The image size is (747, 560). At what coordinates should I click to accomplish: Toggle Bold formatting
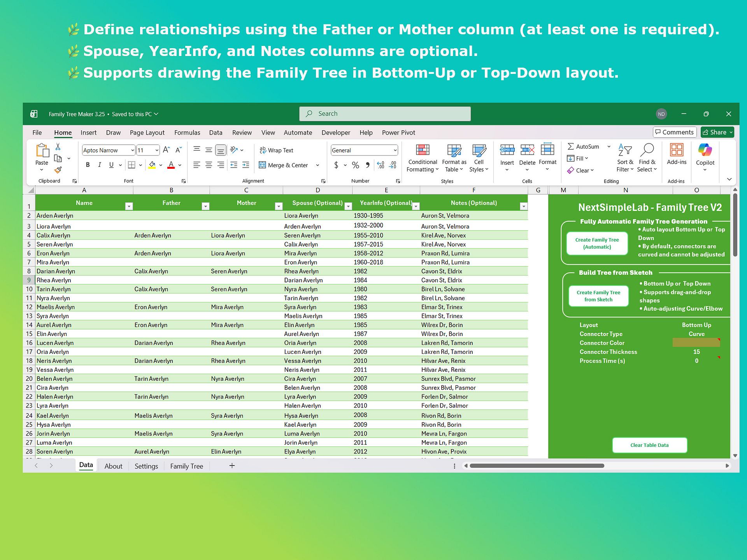88,165
